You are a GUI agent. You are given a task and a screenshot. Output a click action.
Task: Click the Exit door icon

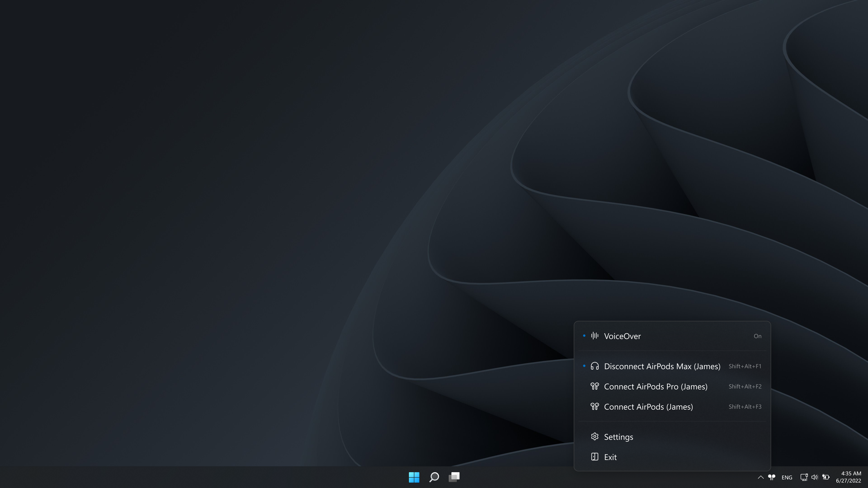coord(595,457)
